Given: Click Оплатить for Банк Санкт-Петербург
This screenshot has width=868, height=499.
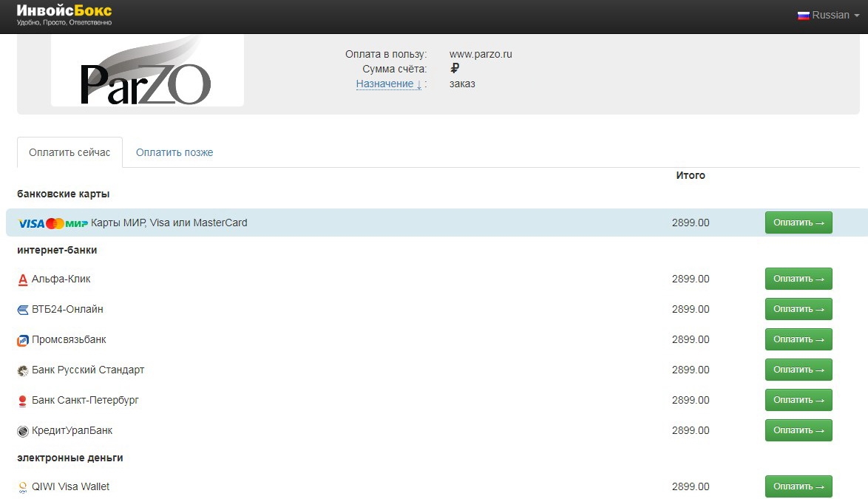Looking at the screenshot, I should tap(799, 400).
